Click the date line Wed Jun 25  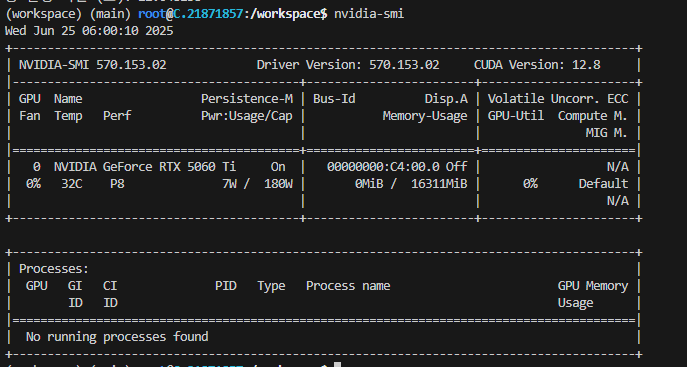(x=89, y=31)
